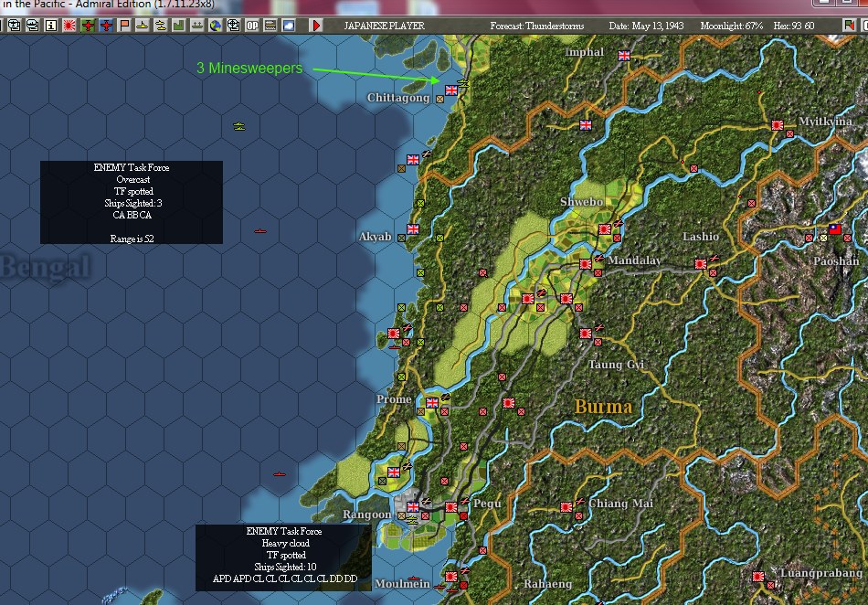
Task: Click 'Range is 52' in enemy popup
Action: 132,239
